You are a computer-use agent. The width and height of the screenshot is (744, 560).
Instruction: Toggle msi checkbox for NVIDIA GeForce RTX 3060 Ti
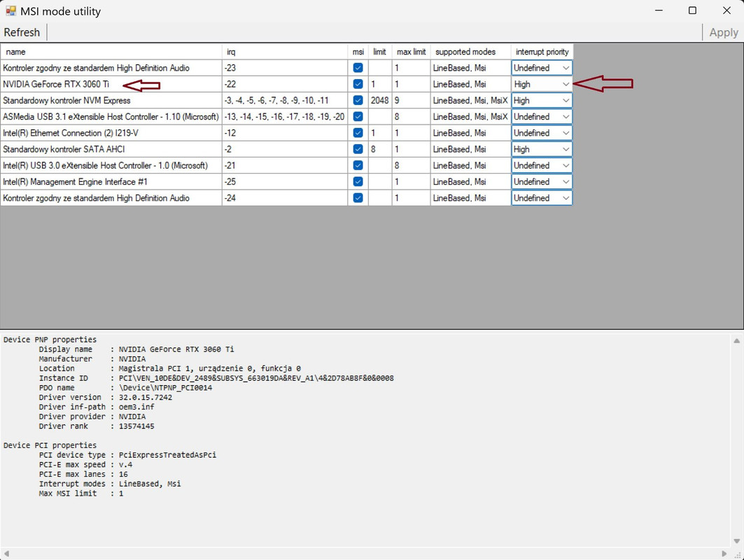358,84
